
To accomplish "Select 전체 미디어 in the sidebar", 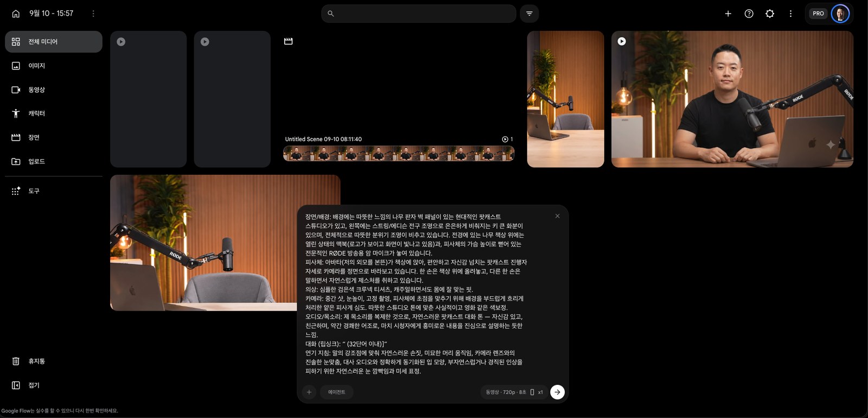I will point(54,42).
